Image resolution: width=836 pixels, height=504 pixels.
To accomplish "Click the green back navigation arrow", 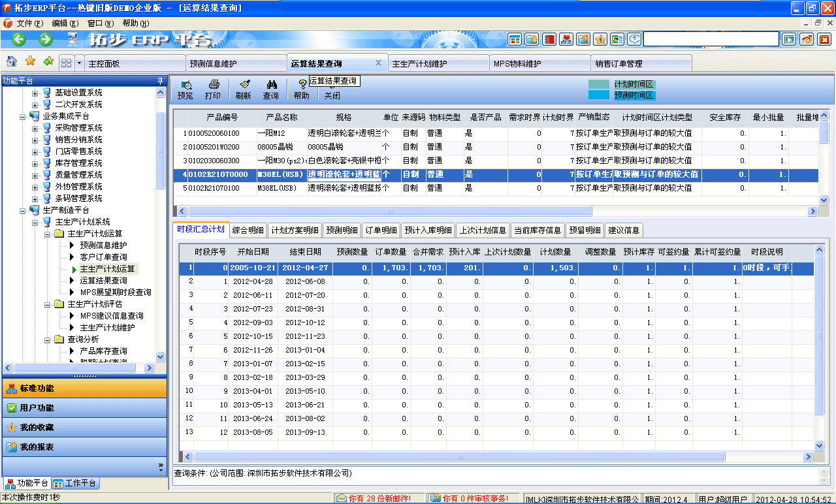I will pos(18,39).
